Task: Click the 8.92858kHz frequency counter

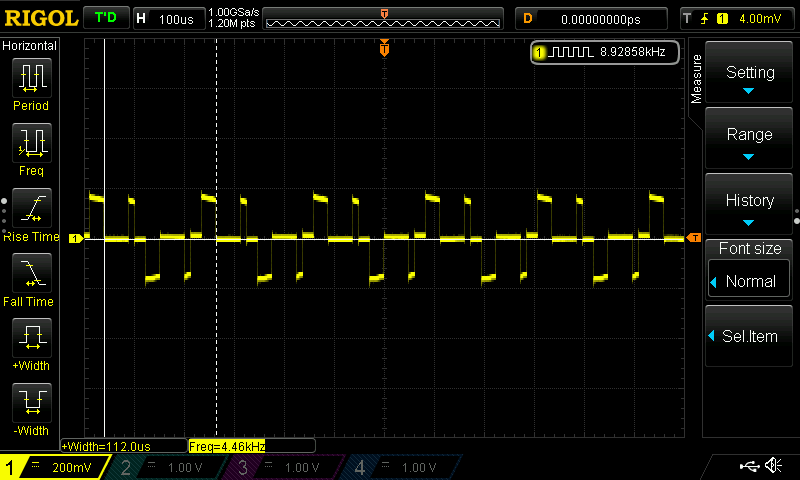Action: 605,52
